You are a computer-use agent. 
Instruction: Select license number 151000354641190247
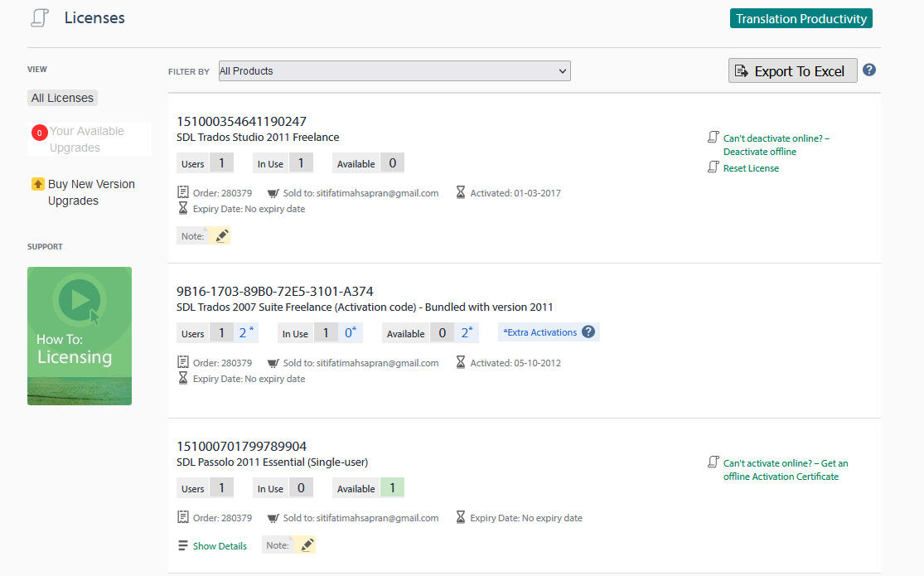(x=242, y=122)
